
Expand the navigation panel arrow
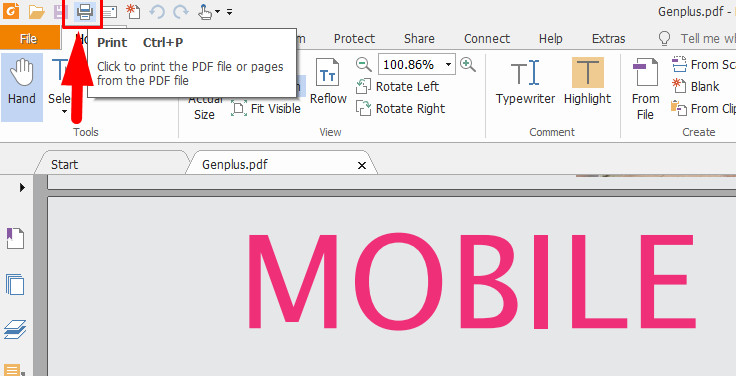click(x=22, y=187)
